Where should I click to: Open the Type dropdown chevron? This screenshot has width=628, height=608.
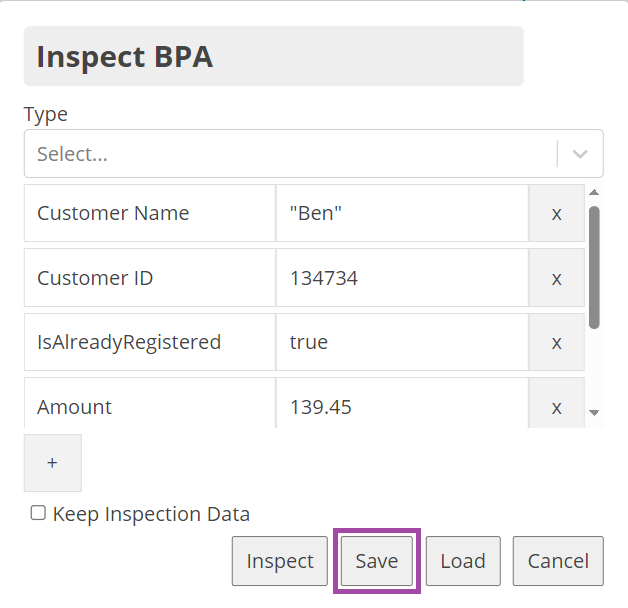point(580,154)
